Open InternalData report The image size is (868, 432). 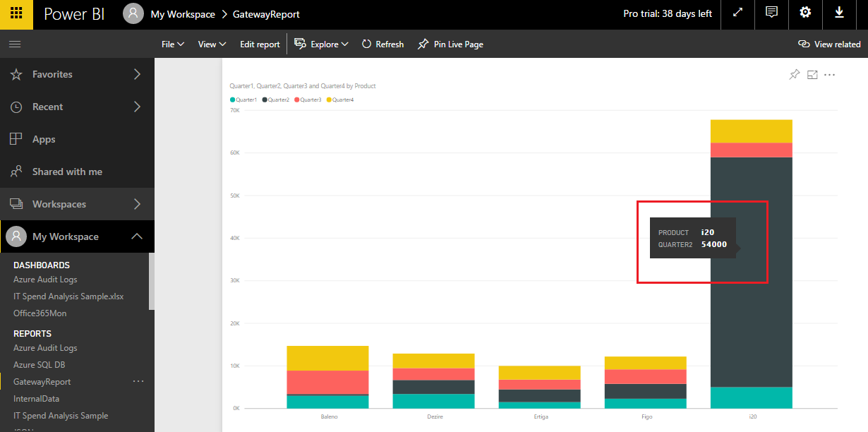tap(37, 399)
